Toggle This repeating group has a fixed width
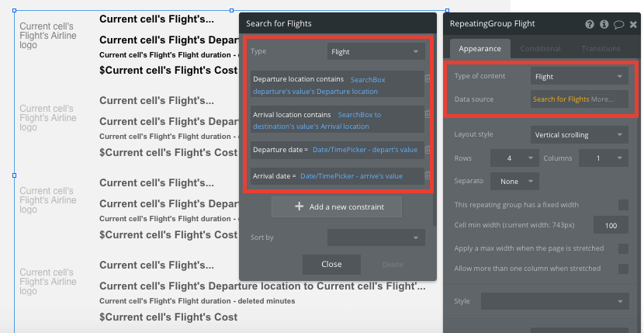 623,205
